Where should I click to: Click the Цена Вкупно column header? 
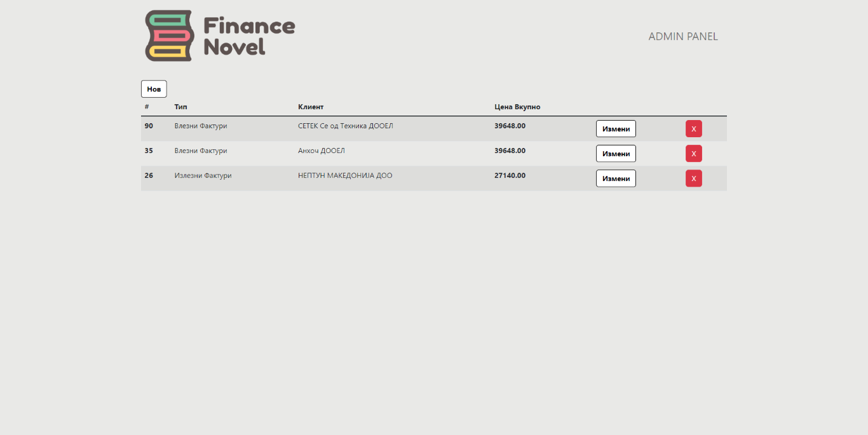(x=517, y=107)
